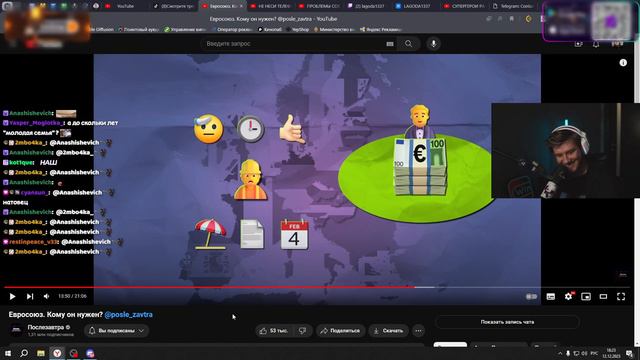The image size is (640, 360).
Task: Open the @posle_zavtra channel link
Action: point(129,315)
